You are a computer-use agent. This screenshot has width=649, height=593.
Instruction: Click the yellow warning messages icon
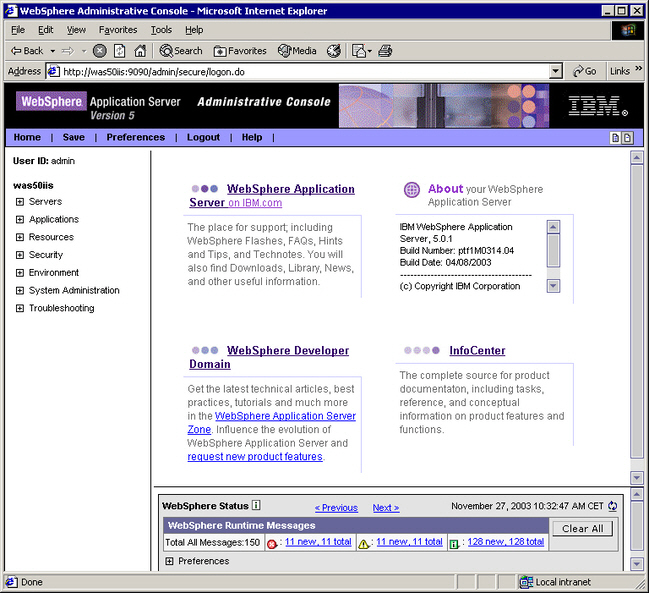coord(363,544)
